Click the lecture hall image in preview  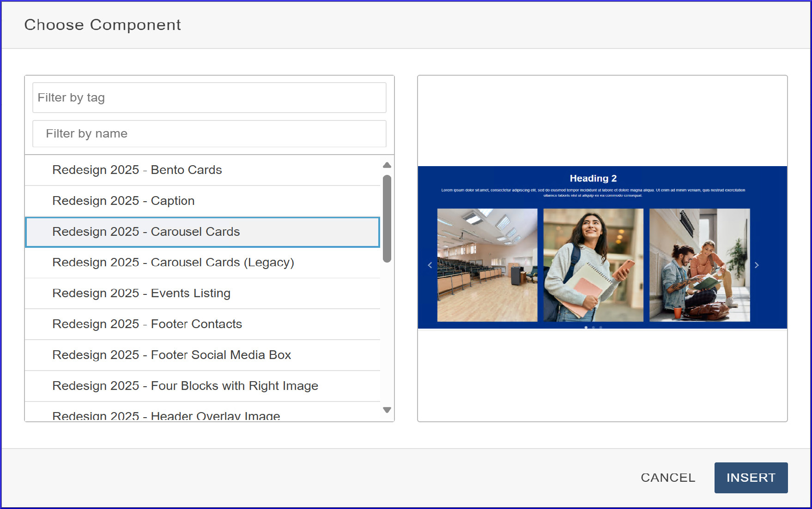point(487,265)
